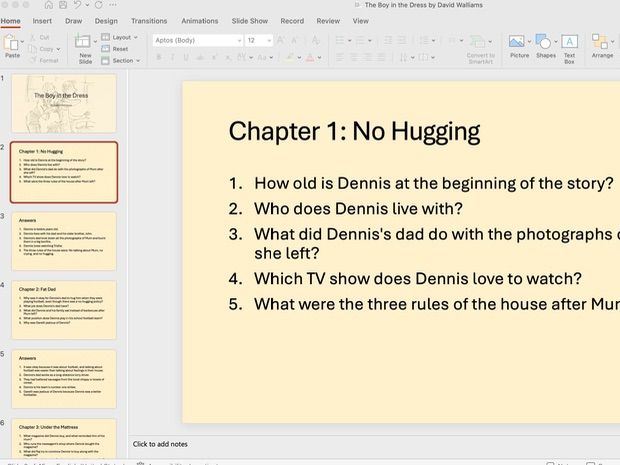Viewport: 620px width, 465px height.
Task: Align text left
Action: click(340, 58)
